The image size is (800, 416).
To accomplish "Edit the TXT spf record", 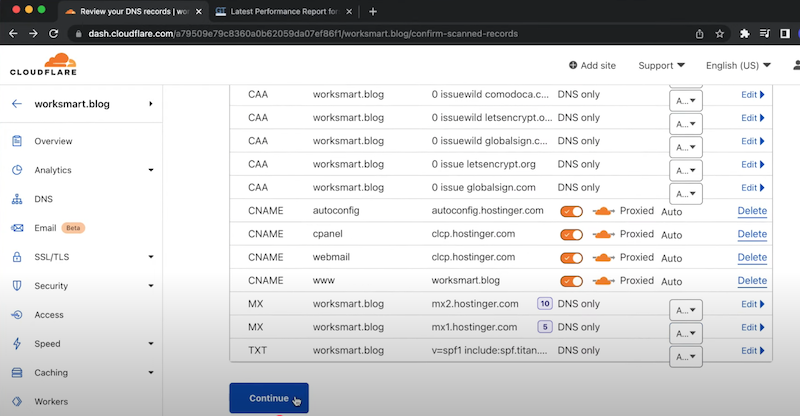I will click(x=753, y=351).
